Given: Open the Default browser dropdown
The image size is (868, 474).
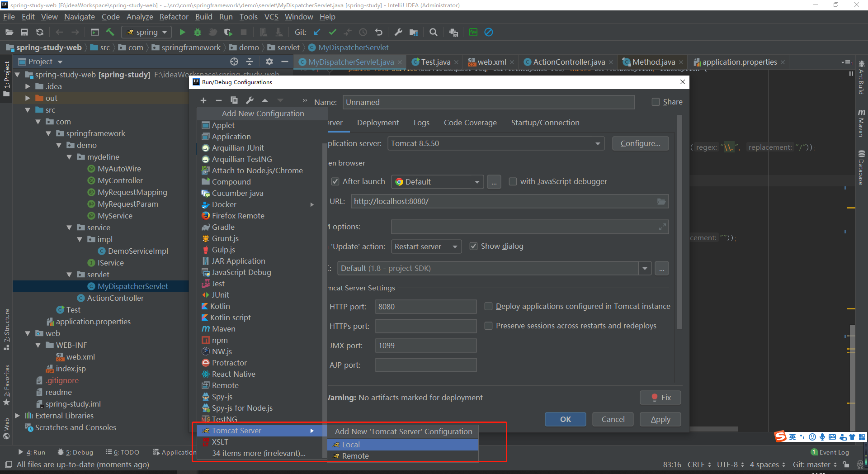Looking at the screenshot, I should [437, 182].
